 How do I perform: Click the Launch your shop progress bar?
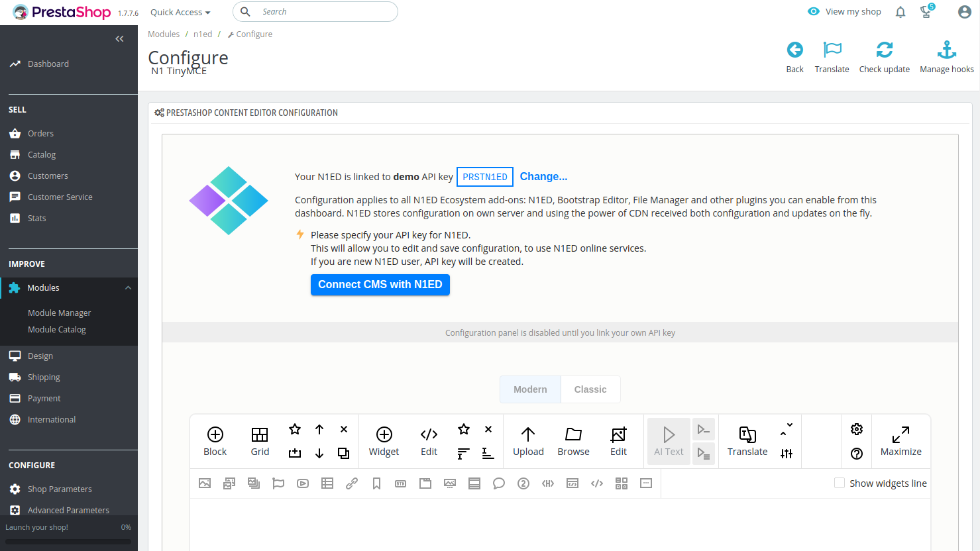pyautogui.click(x=68, y=542)
